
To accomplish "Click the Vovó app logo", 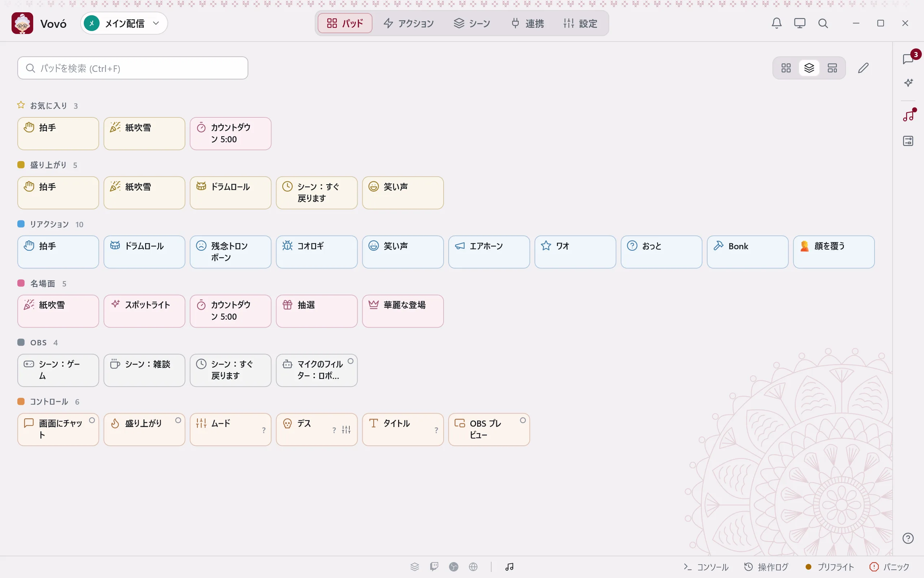I will (x=22, y=23).
